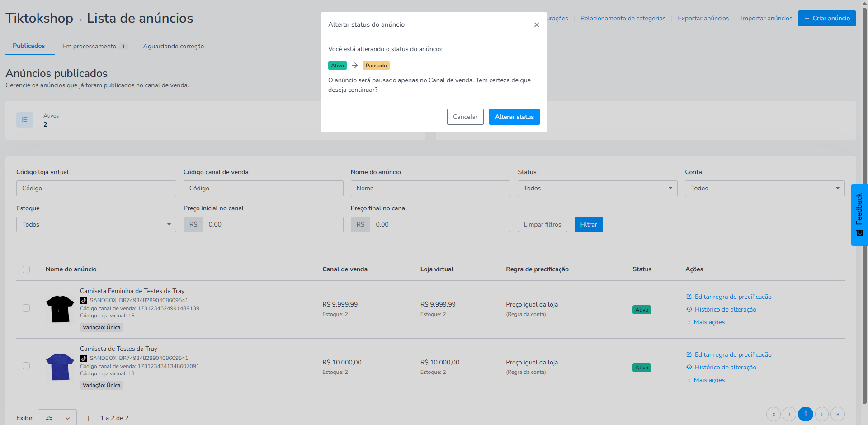Click the Criar anúncio button
868x425 pixels.
click(827, 18)
